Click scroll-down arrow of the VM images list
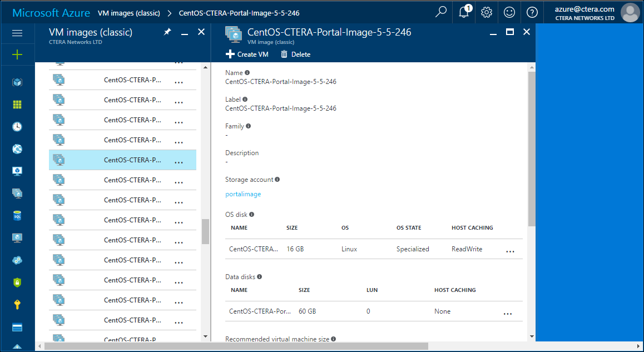This screenshot has width=644, height=352. pos(205,337)
